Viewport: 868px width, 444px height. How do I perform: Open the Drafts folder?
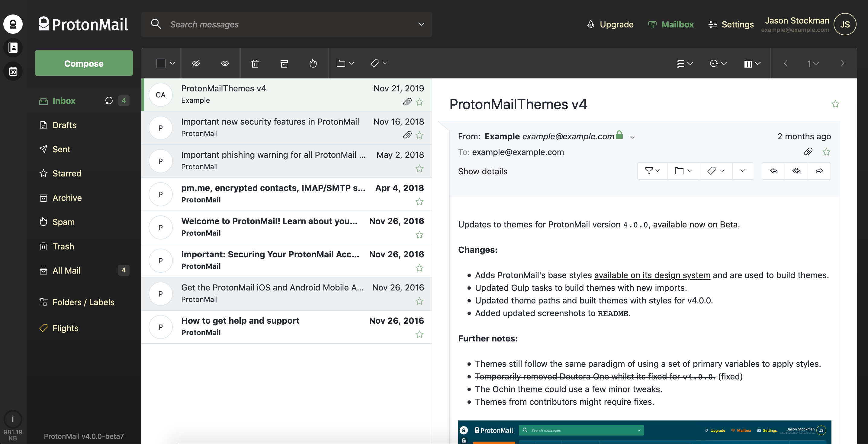(64, 125)
